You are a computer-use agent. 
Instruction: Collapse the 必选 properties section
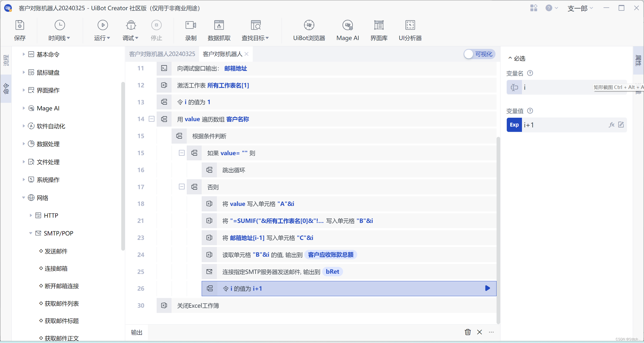pos(510,58)
